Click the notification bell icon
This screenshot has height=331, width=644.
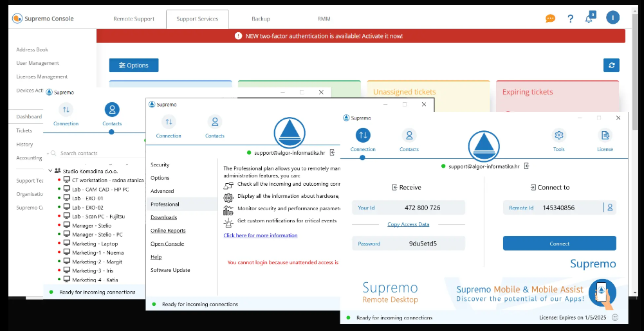coord(589,19)
